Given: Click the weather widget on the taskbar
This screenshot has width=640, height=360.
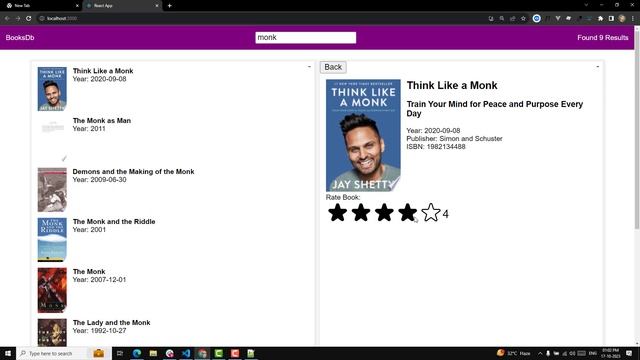Looking at the screenshot, I should pyautogui.click(x=514, y=353).
